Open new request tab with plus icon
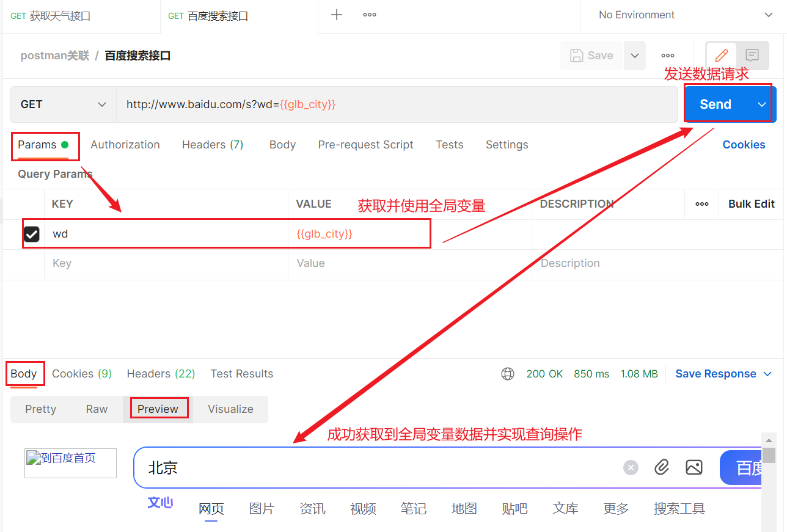The height and width of the screenshot is (532, 787). 337,15
